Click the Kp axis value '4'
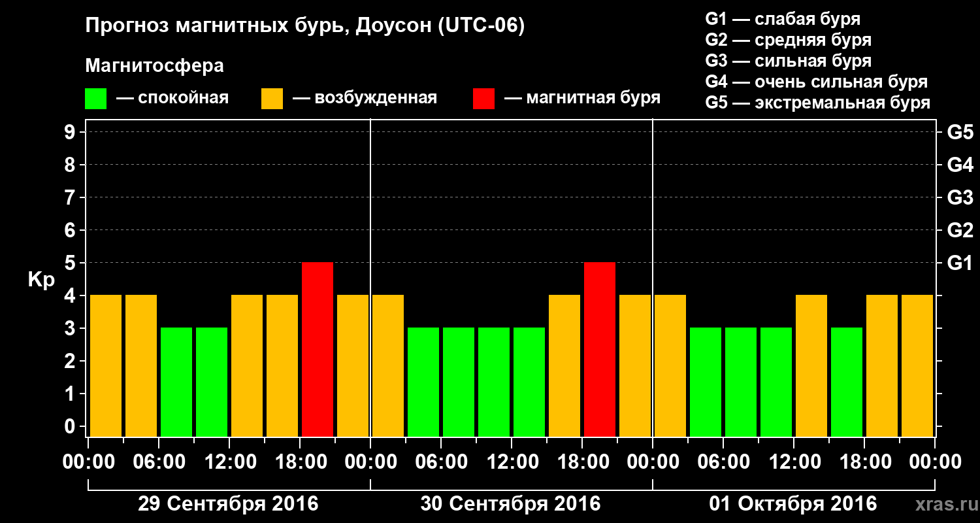The image size is (980, 523). (x=71, y=295)
